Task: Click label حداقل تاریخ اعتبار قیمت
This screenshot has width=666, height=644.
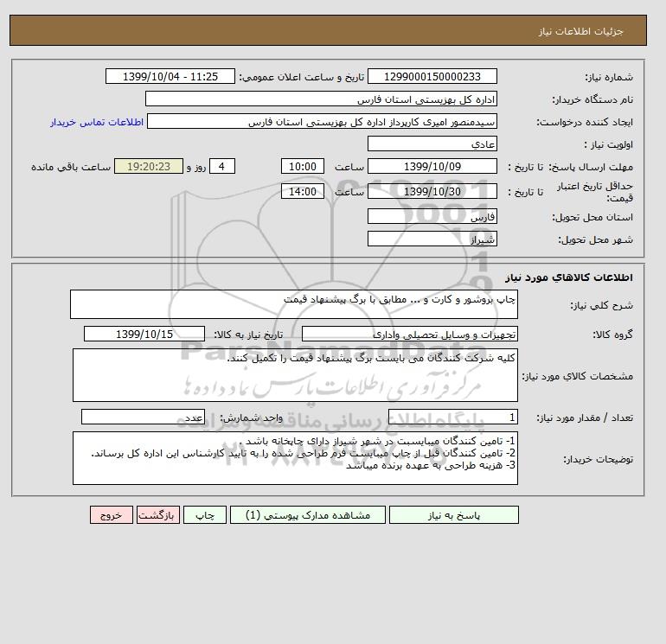Action: pos(595,192)
